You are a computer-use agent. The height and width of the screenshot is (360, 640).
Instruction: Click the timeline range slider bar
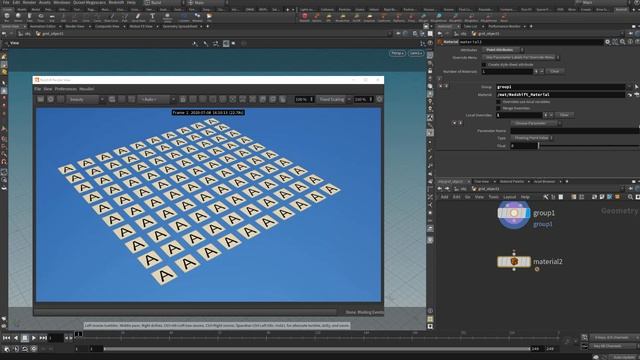coord(317,349)
